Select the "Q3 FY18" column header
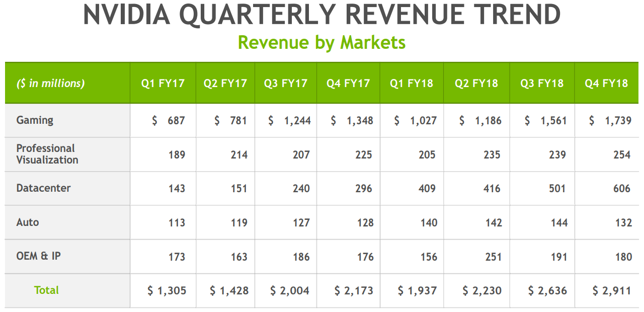 click(x=542, y=84)
